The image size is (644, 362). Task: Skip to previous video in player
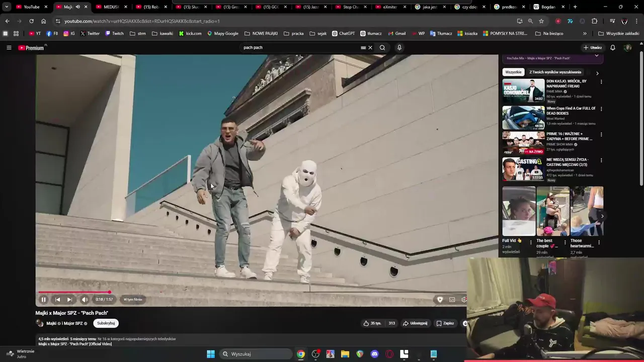pyautogui.click(x=57, y=300)
